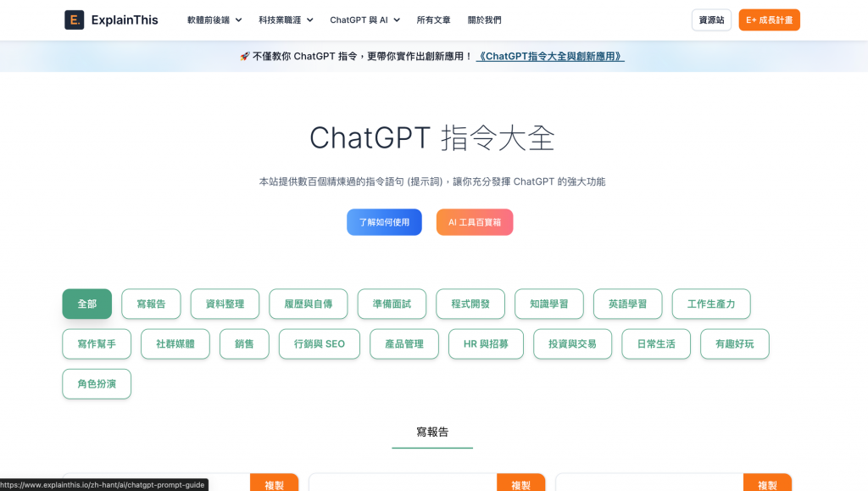Select the HR 與招募 category filter

(486, 343)
